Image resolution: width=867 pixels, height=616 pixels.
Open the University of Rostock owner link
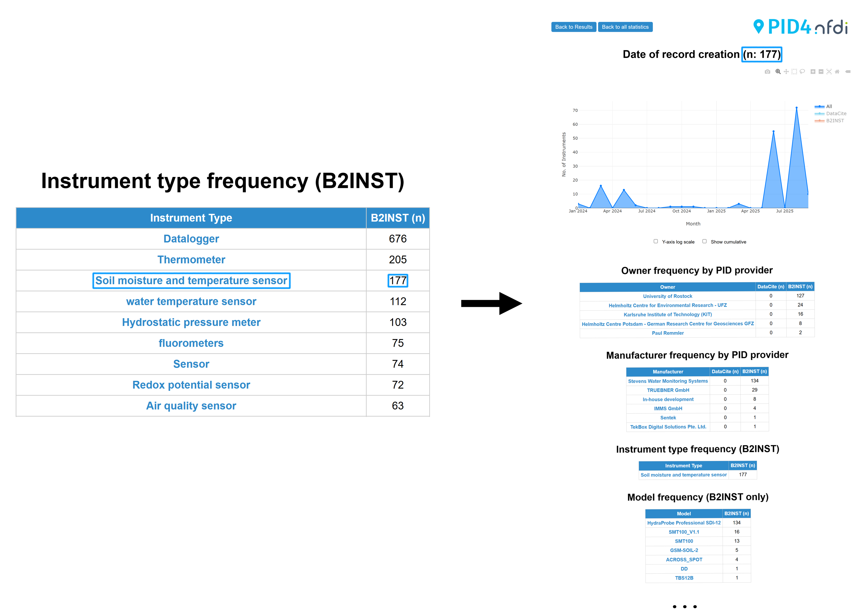tap(668, 296)
